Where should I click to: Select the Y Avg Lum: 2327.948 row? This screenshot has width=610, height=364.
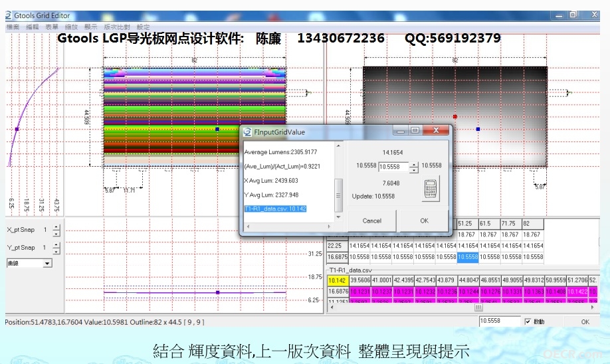270,195
